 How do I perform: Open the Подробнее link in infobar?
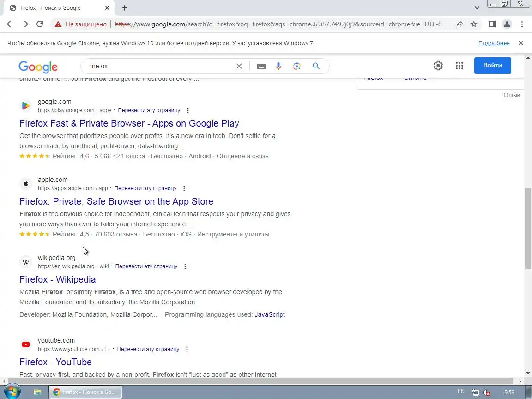[494, 43]
